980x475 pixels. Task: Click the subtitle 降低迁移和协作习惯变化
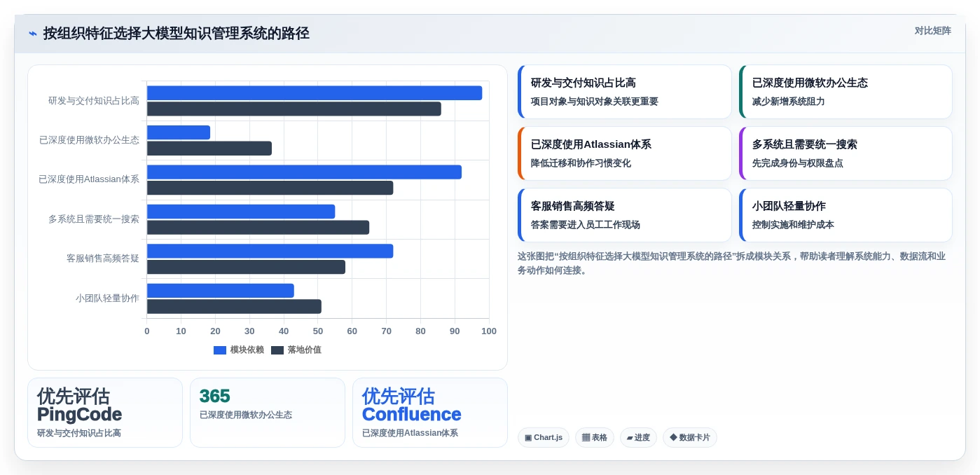click(x=581, y=163)
